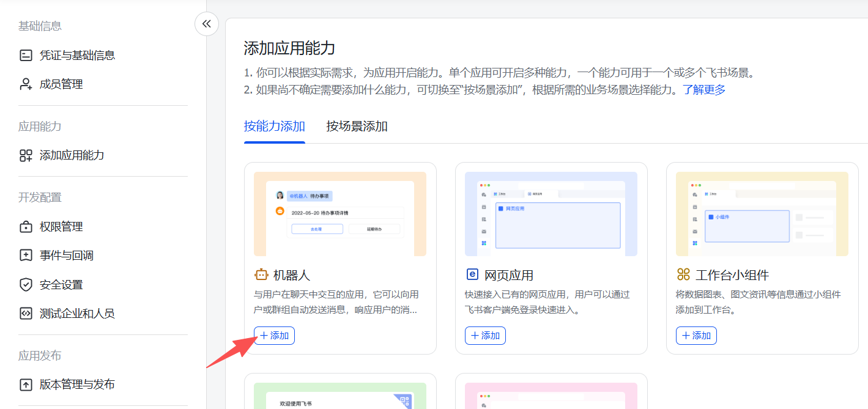Follow the 了解更多 link
Image resolution: width=868 pixels, height=409 pixels.
point(704,90)
